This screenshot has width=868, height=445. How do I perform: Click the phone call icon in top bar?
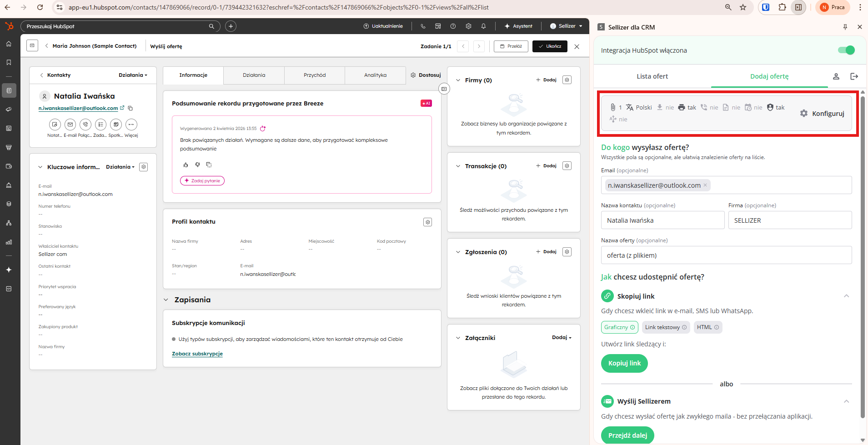[x=423, y=26]
